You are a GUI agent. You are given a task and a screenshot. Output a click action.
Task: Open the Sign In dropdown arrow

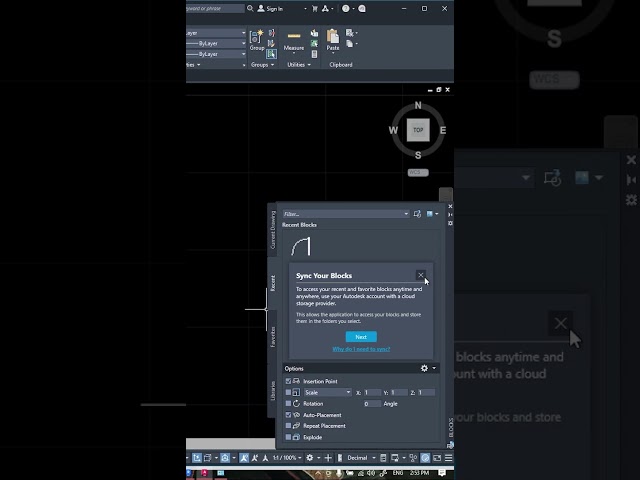click(305, 9)
